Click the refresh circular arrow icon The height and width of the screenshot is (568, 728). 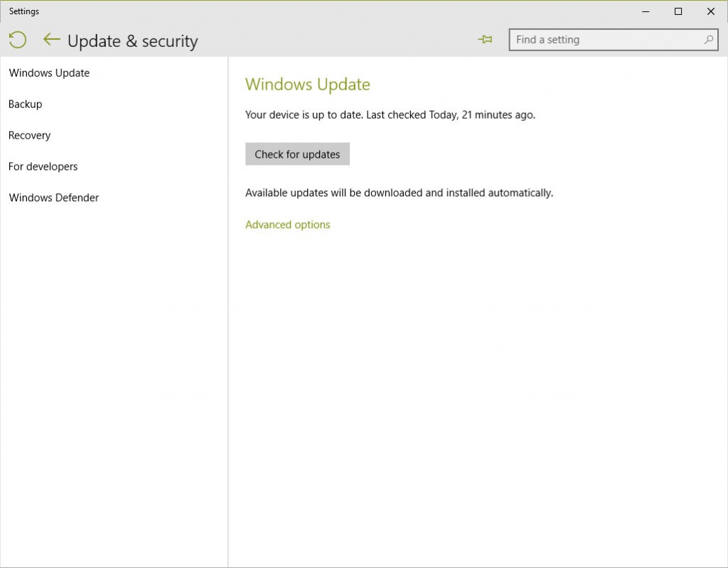pos(18,40)
